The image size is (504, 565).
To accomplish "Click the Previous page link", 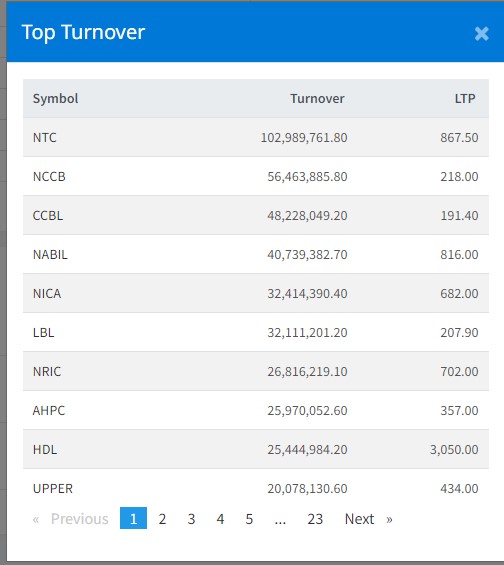I will coord(71,519).
